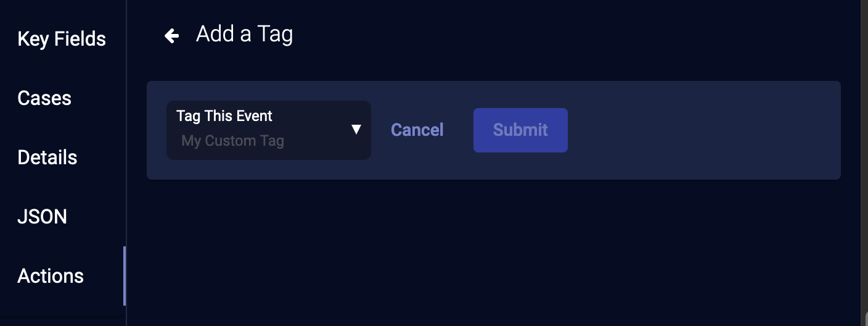
Task: Click the back arrow beside Add a Tag
Action: 171,36
